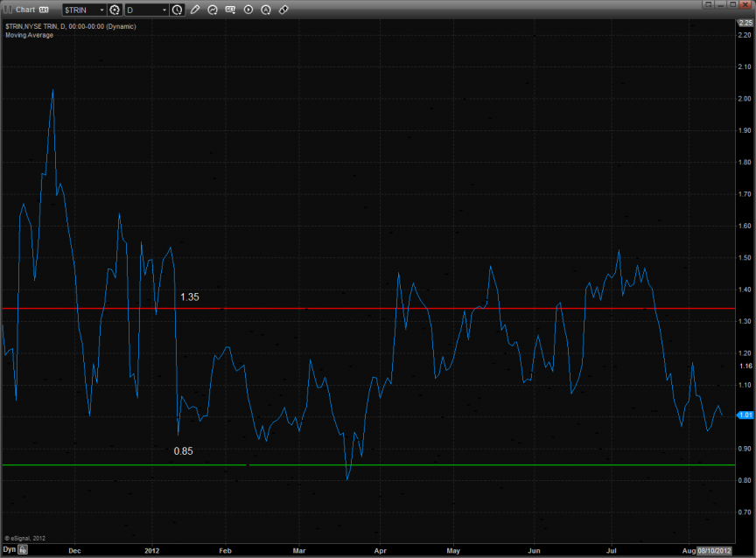Image resolution: width=756 pixels, height=558 pixels.
Task: Click the Moving Average study label
Action: click(29, 35)
